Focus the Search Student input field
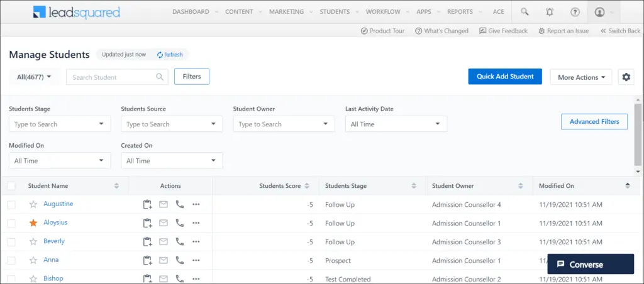This screenshot has width=644, height=284. tap(117, 77)
